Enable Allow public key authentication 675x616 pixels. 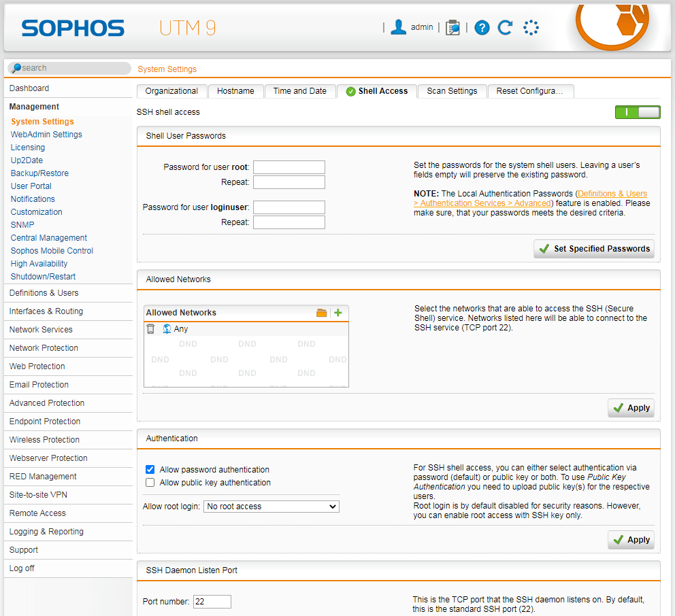coord(150,482)
